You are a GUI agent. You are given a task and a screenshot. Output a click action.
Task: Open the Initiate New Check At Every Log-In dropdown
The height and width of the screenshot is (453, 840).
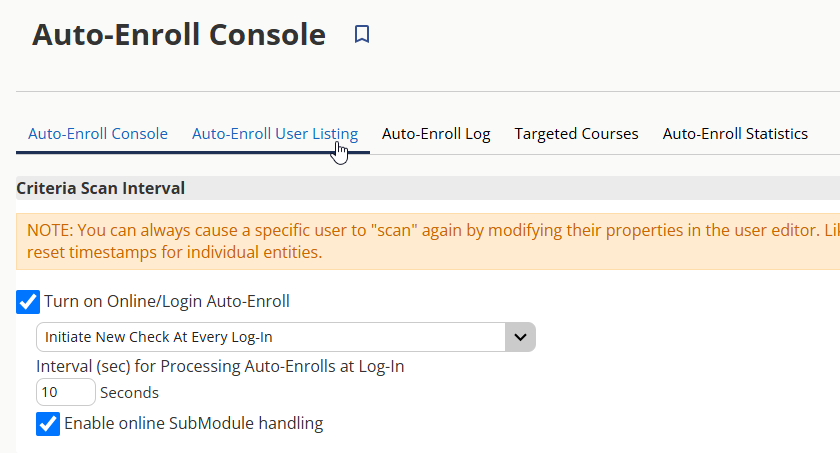[x=286, y=337]
